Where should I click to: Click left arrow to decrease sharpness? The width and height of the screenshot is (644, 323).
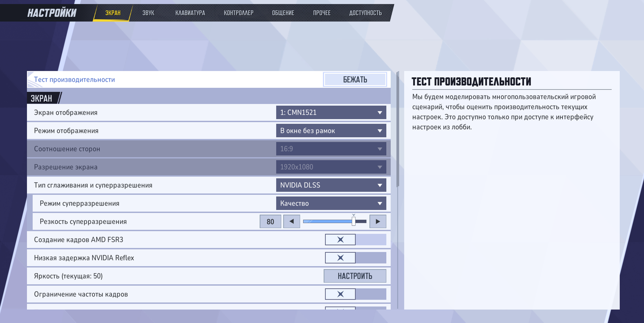[x=292, y=221]
